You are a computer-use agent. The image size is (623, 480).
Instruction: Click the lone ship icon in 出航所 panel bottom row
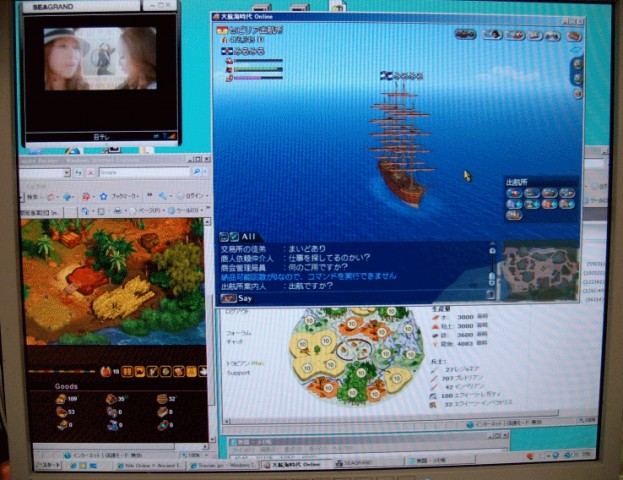tap(514, 215)
